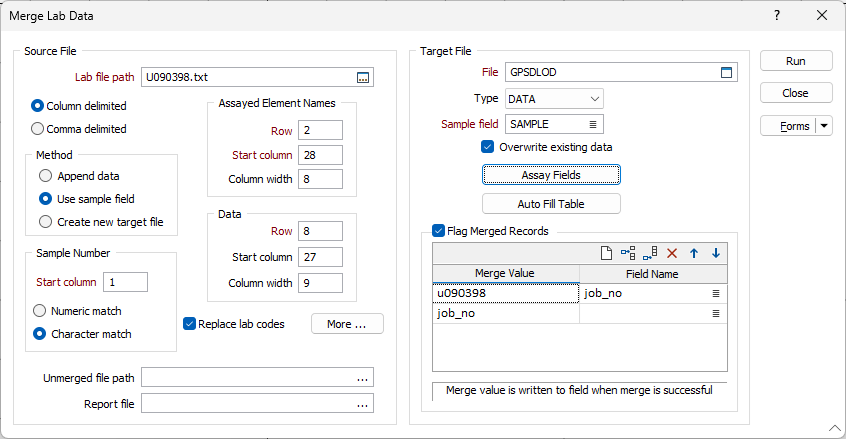This screenshot has height=439, width=846.
Task: Select Append data method option
Action: coord(45,176)
